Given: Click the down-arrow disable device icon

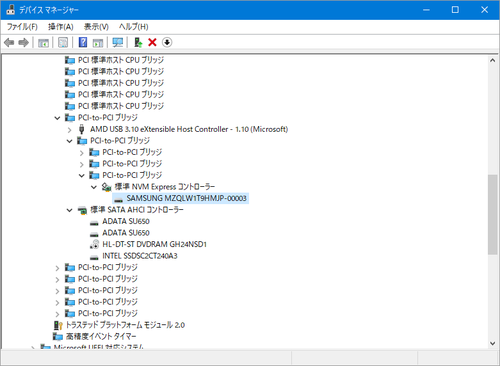Looking at the screenshot, I should pos(167,42).
